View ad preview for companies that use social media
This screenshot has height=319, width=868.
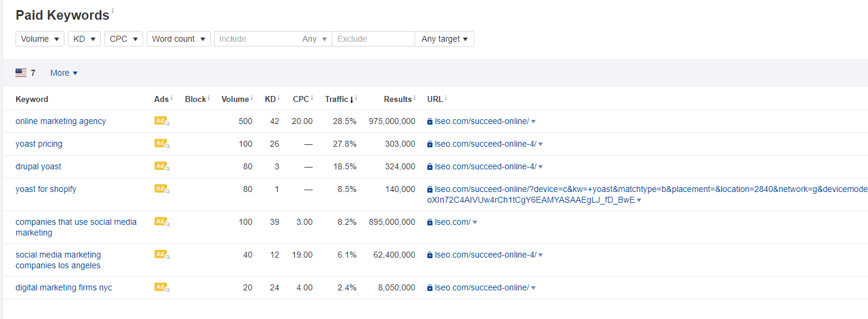tap(162, 222)
